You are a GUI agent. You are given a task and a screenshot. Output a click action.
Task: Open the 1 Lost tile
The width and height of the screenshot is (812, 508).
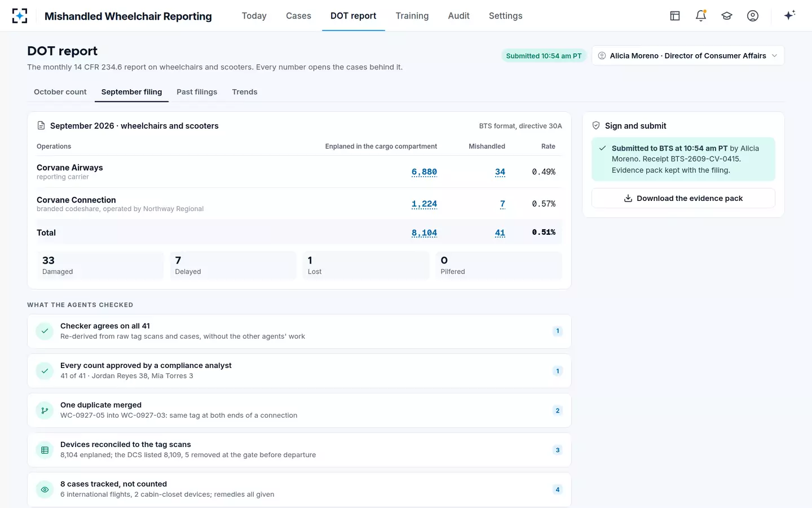[x=366, y=265]
